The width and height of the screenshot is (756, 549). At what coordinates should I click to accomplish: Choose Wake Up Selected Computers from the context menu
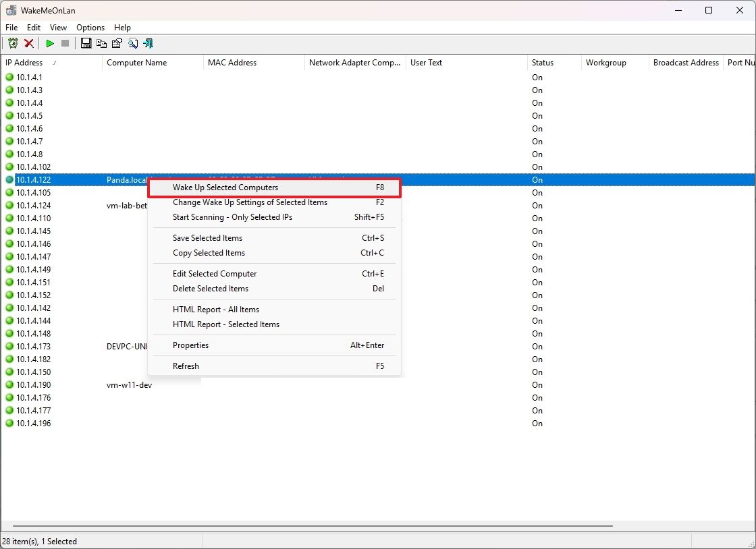point(225,187)
